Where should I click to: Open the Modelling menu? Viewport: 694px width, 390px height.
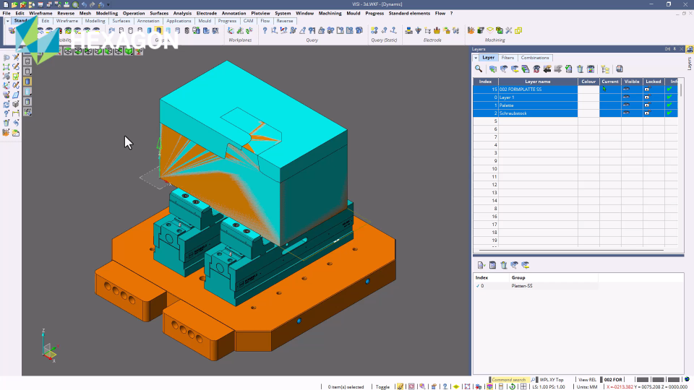click(107, 13)
